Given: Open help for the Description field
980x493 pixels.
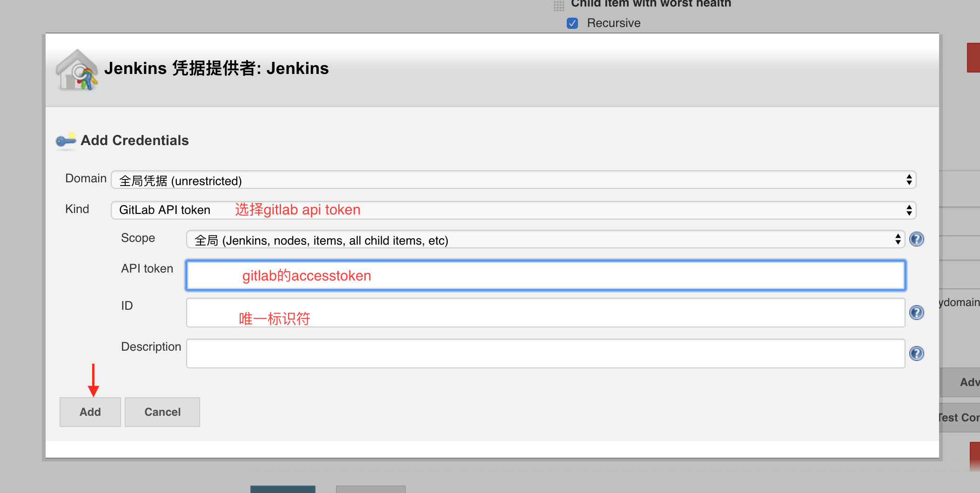Looking at the screenshot, I should coord(916,353).
